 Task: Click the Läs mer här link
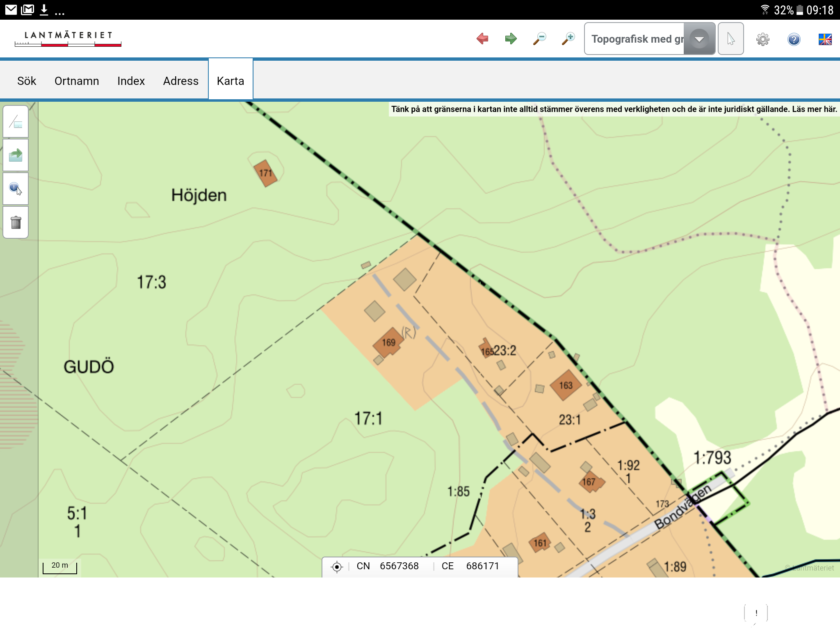click(814, 109)
